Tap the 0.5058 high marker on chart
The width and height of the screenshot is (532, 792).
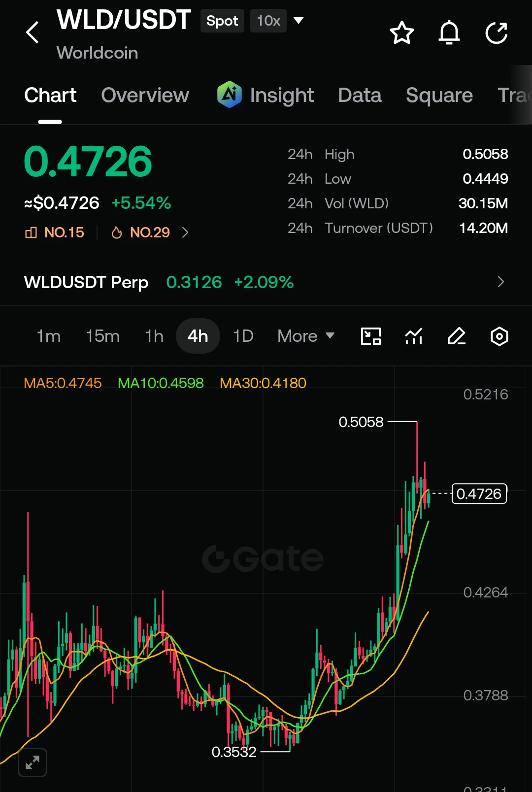361,422
